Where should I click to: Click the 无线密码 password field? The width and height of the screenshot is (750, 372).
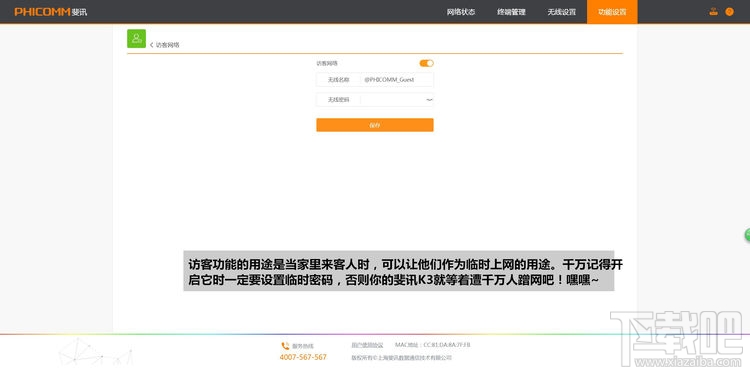[375, 99]
